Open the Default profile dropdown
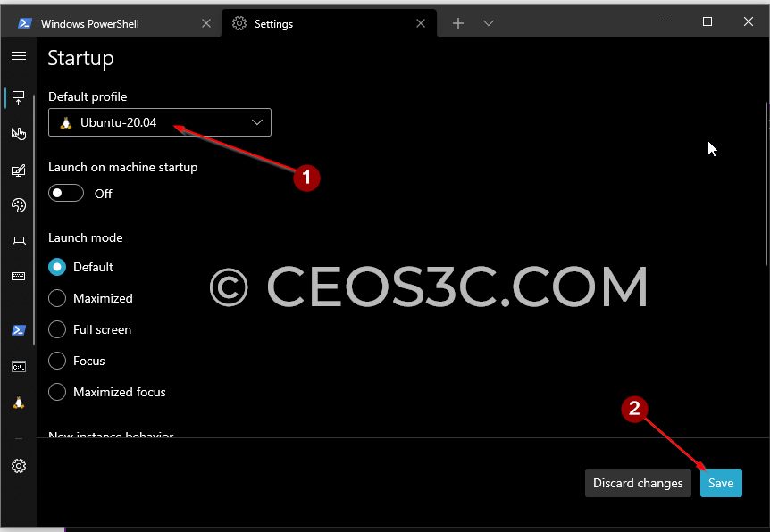This screenshot has width=770, height=532. point(160,122)
